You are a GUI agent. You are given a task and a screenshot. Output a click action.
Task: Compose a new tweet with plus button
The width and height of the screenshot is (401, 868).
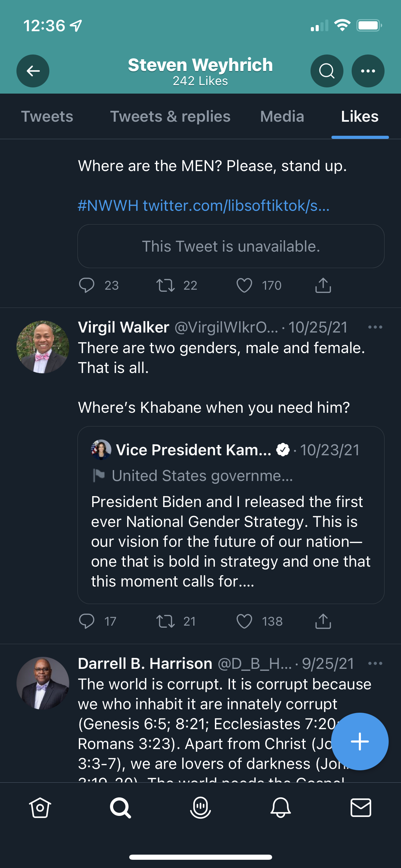pos(360,742)
